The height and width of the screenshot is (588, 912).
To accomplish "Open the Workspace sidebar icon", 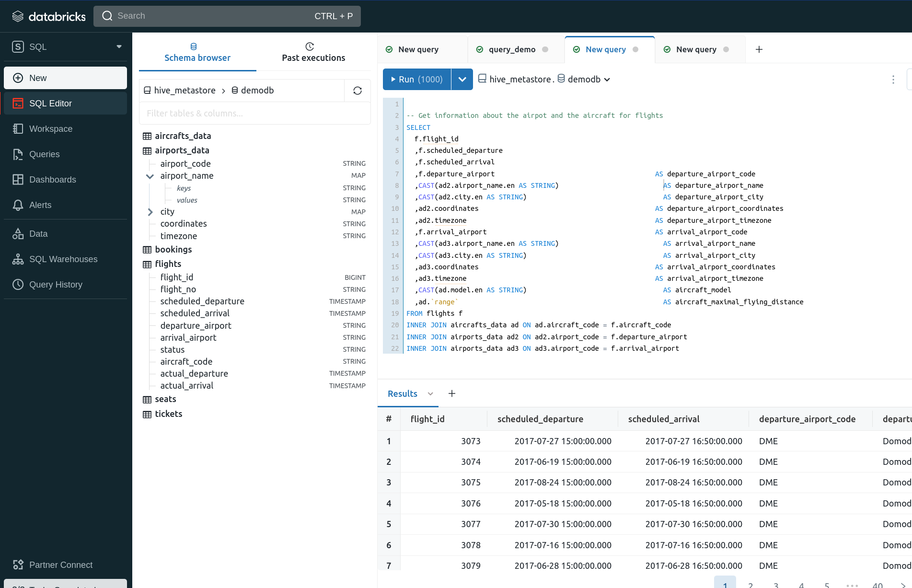I will [50, 128].
